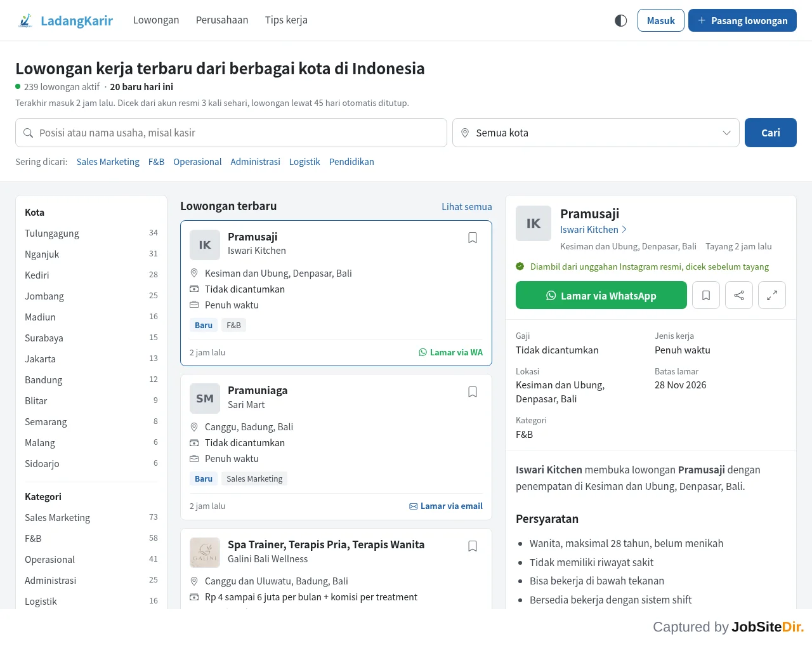Screen dimensions: 812x646
Task: Select quick search Sales Marketing
Action: click(108, 162)
